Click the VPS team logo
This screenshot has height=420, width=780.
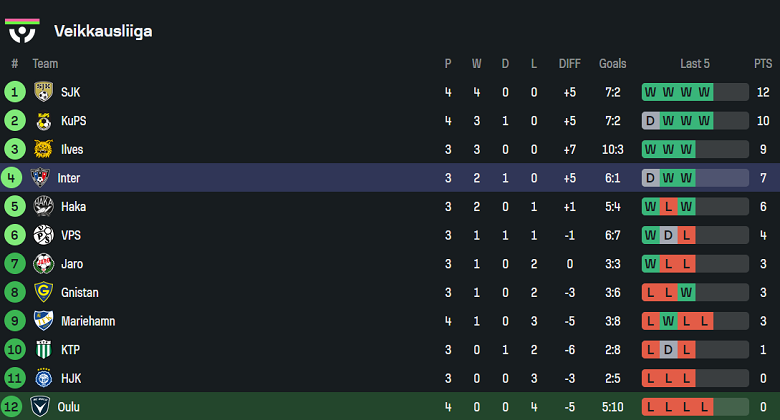point(42,235)
